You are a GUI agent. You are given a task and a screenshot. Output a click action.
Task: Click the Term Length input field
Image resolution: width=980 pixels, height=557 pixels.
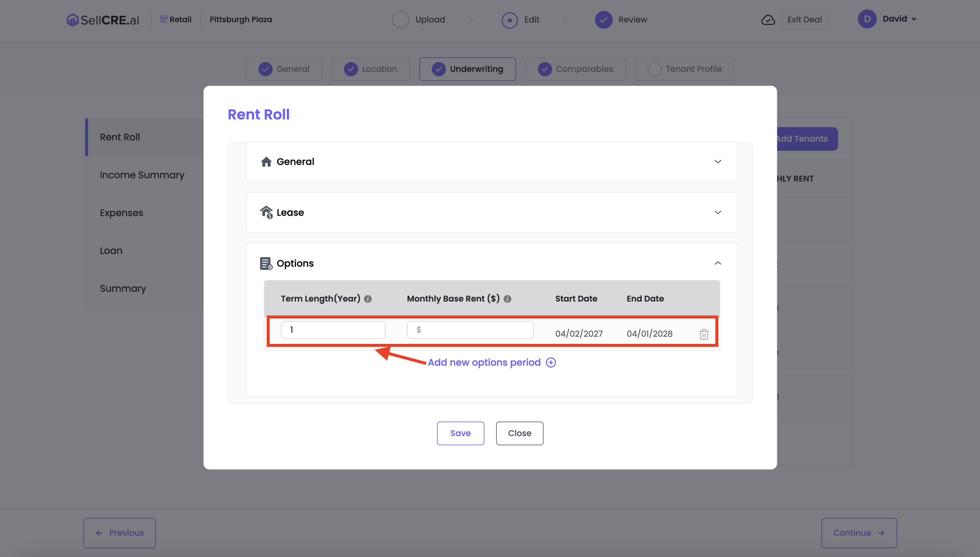(x=333, y=330)
